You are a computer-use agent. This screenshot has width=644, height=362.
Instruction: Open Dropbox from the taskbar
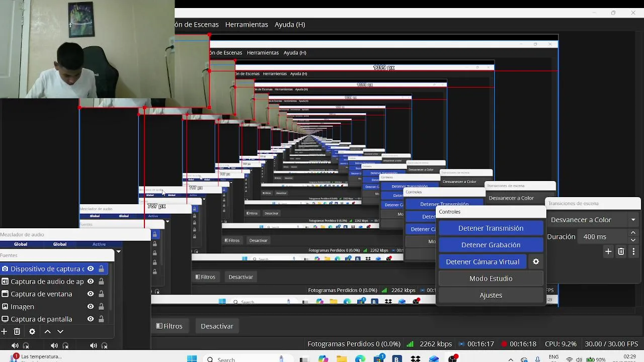click(x=416, y=359)
